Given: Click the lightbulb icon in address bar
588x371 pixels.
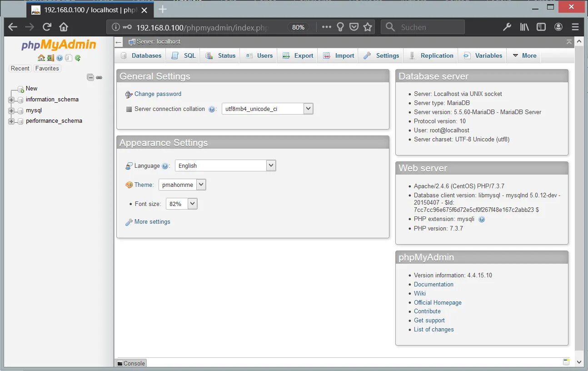Looking at the screenshot, I should coord(340,27).
